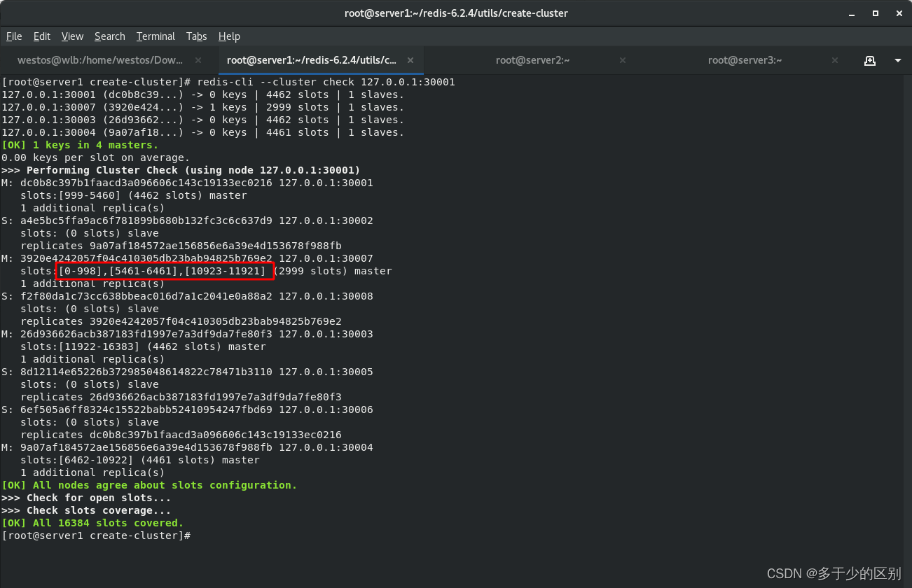The image size is (912, 588).
Task: Click the 127.0.0.1:30004 4461 slots summary line
Action: tap(202, 132)
